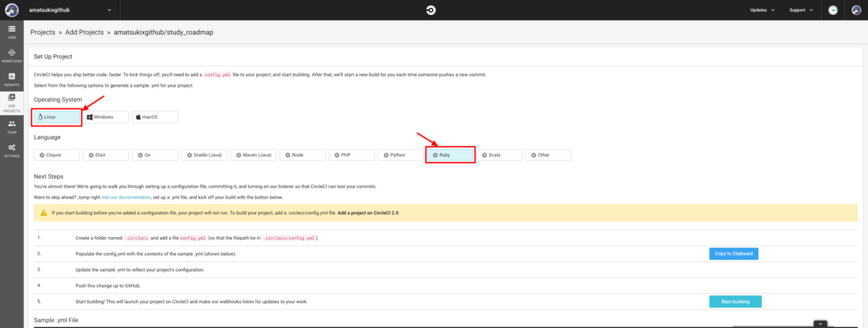The image size is (868, 328).
Task: Click step 3 'Update the sample .yml' text
Action: coord(140,269)
